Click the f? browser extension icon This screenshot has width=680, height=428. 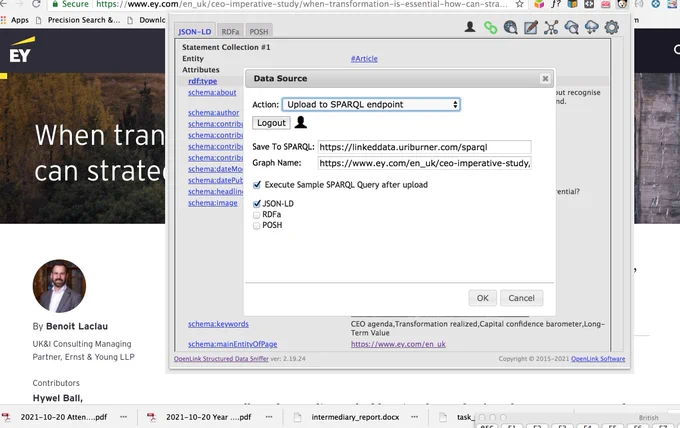click(x=556, y=4)
